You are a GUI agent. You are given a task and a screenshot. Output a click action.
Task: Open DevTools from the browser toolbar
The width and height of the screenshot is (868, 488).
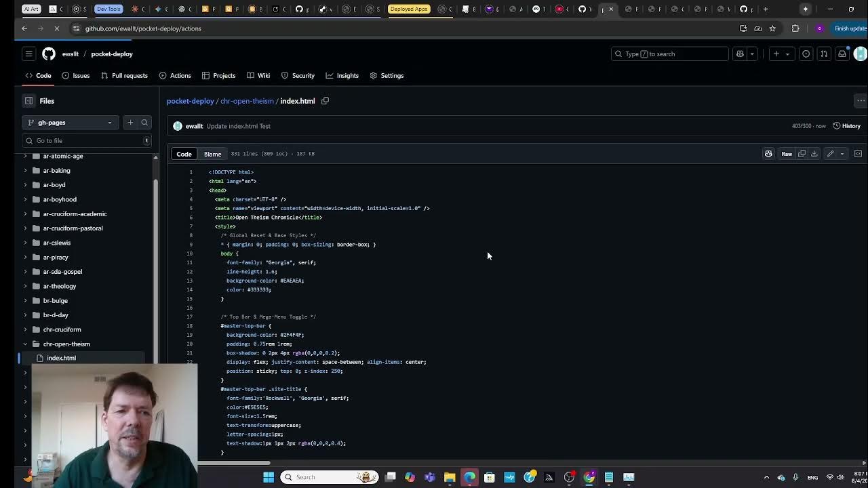[x=108, y=9]
